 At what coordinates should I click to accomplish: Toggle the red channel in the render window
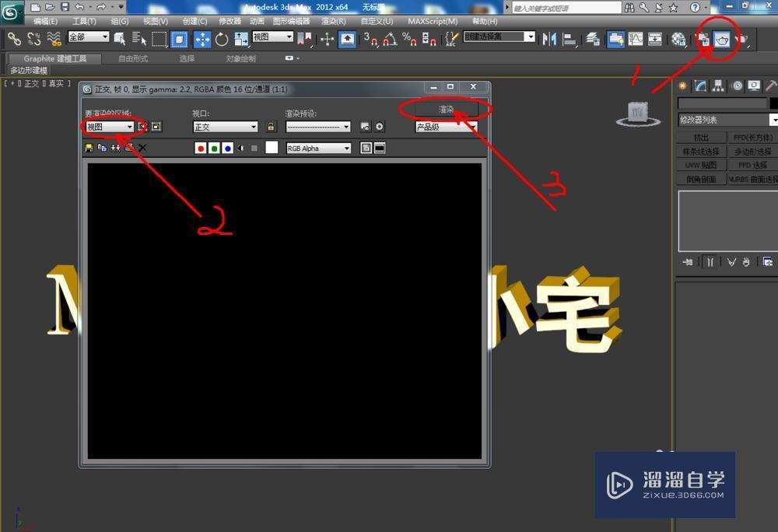click(x=201, y=148)
